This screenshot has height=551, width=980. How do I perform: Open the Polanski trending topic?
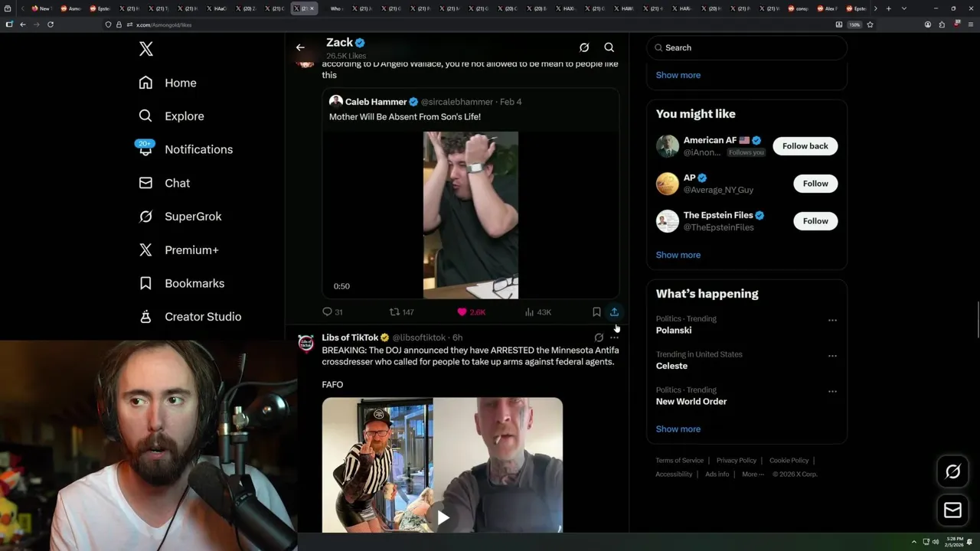(674, 331)
